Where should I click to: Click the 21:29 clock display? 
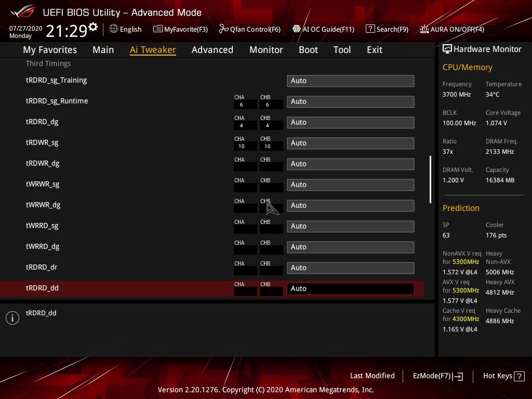click(67, 31)
